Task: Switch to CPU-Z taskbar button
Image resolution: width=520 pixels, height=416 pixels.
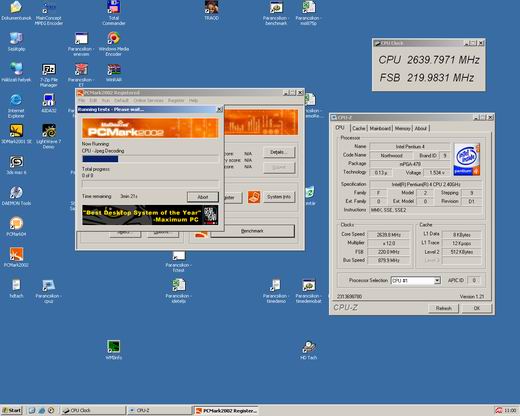Action: pos(160,410)
